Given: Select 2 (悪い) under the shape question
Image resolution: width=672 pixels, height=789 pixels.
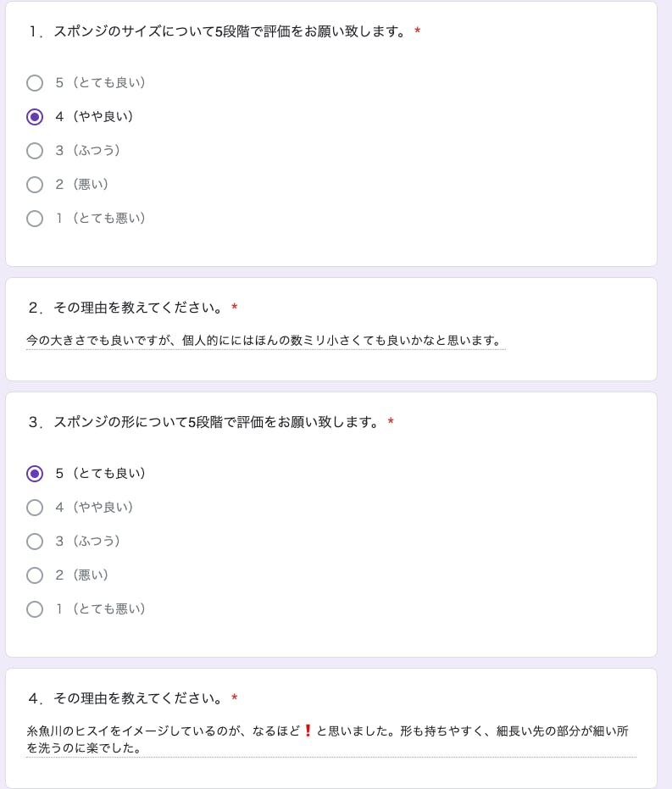Looking at the screenshot, I should 35,575.
